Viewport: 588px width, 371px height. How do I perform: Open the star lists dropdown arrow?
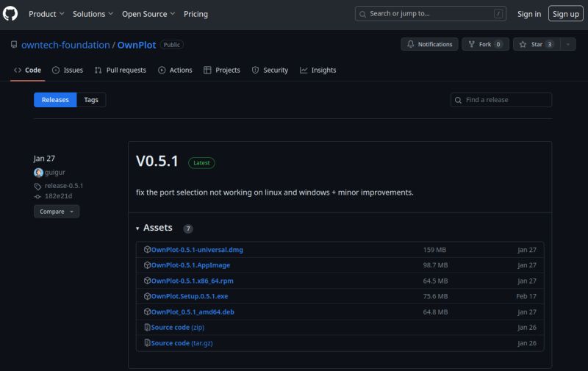click(568, 44)
